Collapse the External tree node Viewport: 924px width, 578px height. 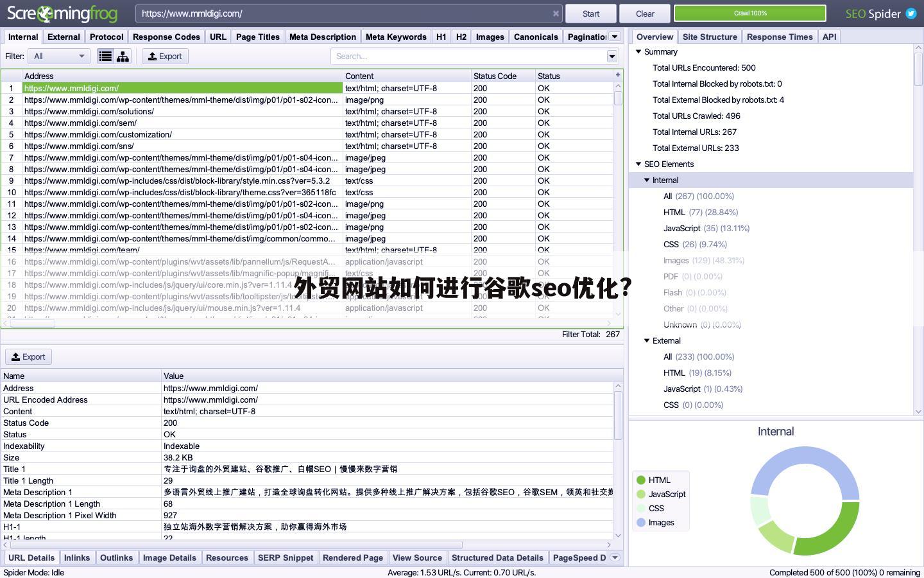647,340
